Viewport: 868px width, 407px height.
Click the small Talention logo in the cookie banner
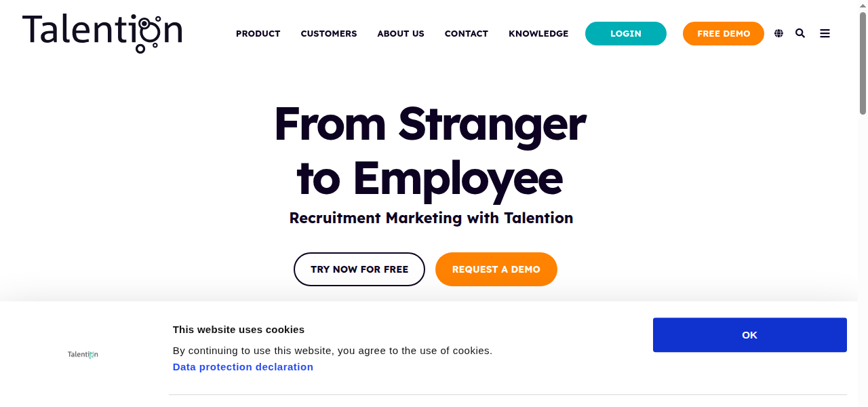click(82, 353)
